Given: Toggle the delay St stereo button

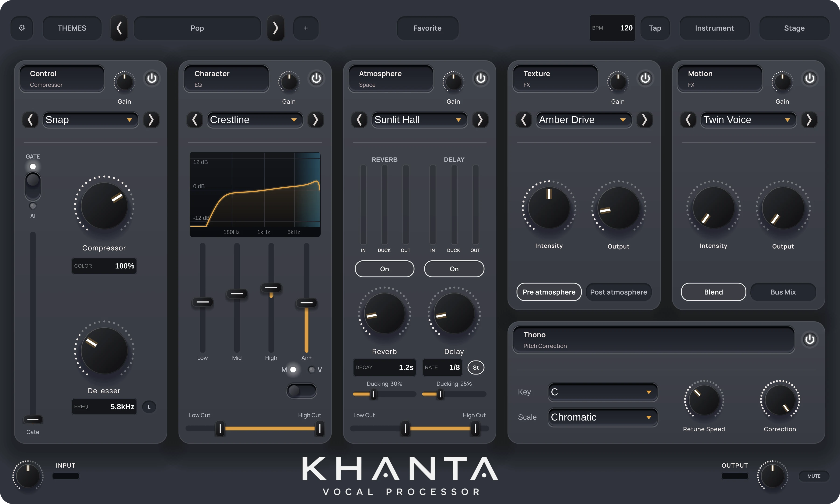Looking at the screenshot, I should [476, 367].
